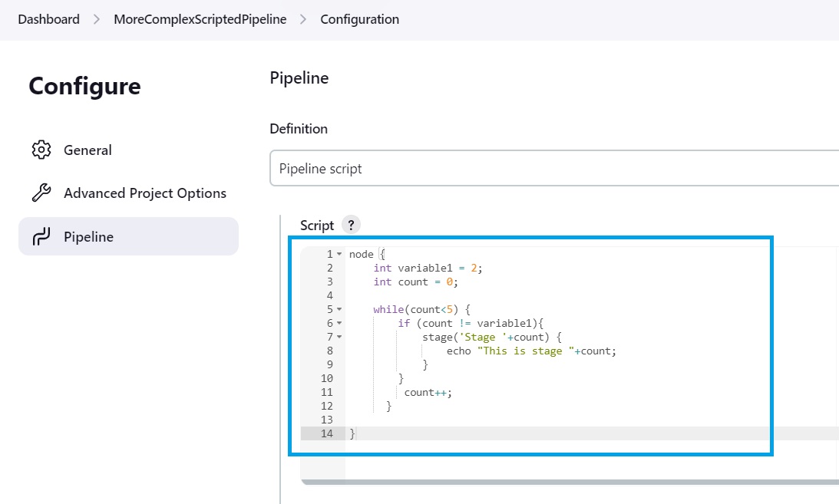
Task: Click the echo "This is stage" line
Action: (x=531, y=351)
